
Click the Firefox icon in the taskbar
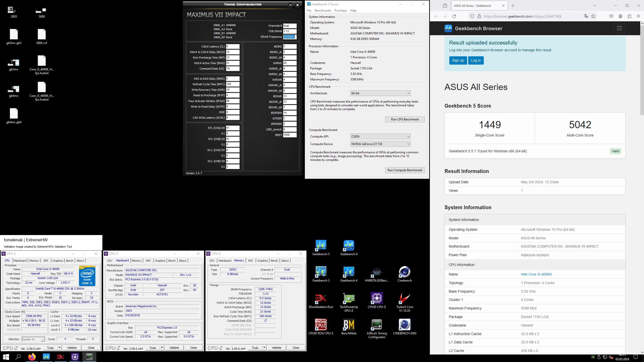click(x=32, y=357)
